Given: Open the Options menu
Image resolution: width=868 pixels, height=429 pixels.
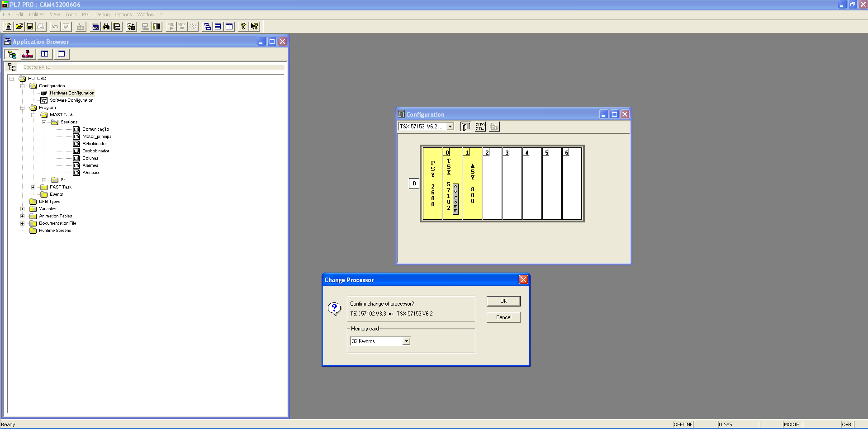Looking at the screenshot, I should [x=123, y=14].
